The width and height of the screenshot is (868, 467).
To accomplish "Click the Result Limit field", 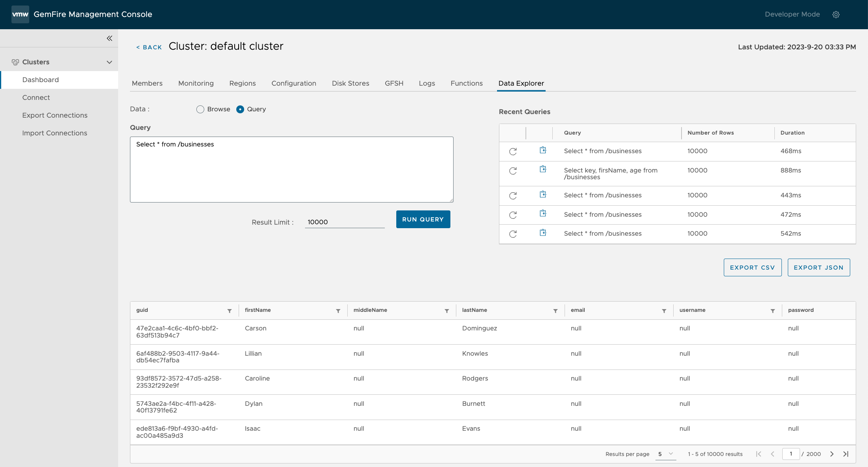I will pyautogui.click(x=345, y=222).
